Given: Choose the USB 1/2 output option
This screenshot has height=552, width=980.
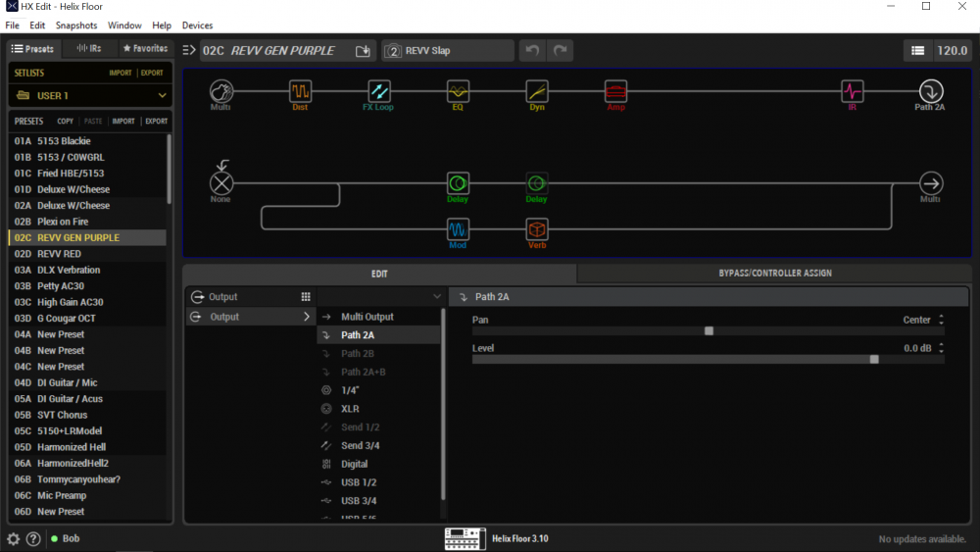Looking at the screenshot, I should click(x=378, y=482).
